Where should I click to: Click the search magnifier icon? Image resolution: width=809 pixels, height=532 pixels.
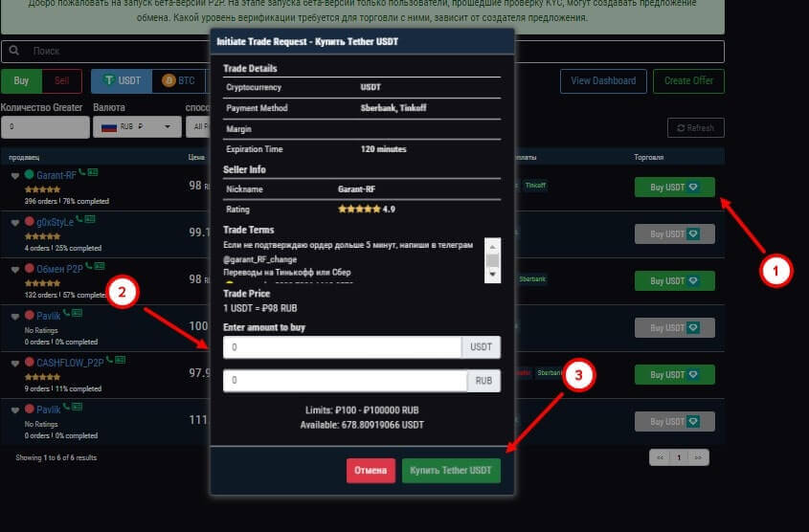point(15,51)
